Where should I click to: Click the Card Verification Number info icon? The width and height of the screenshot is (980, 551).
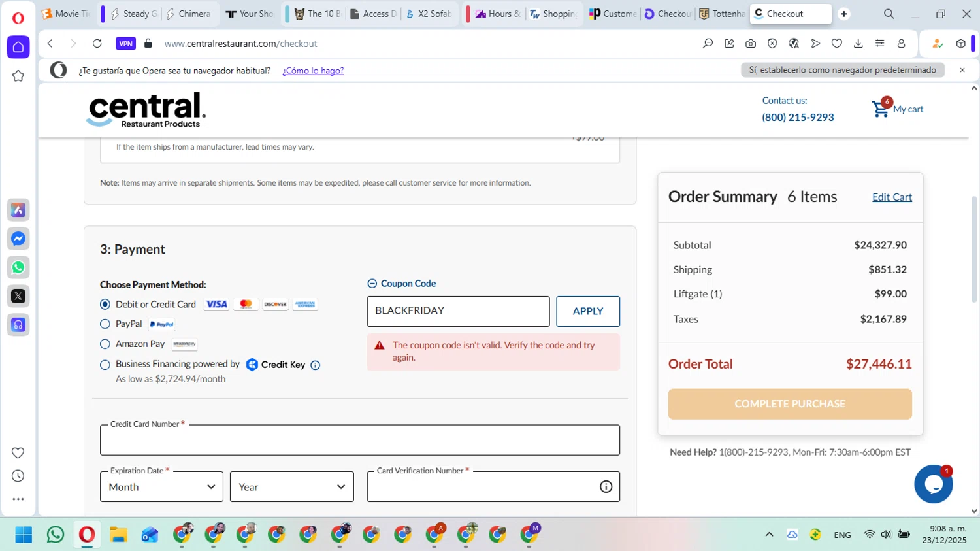tap(606, 487)
